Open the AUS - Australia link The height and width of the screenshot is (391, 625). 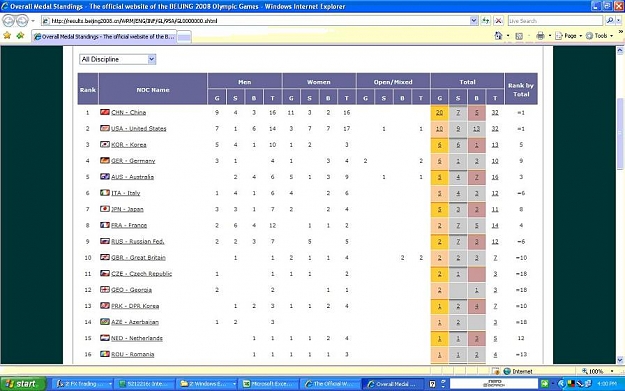pos(132,177)
